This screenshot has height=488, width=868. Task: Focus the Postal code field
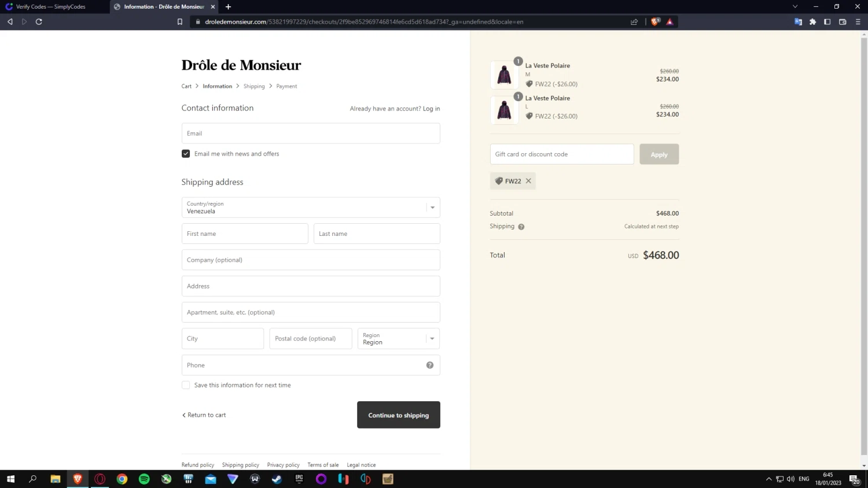coord(311,339)
